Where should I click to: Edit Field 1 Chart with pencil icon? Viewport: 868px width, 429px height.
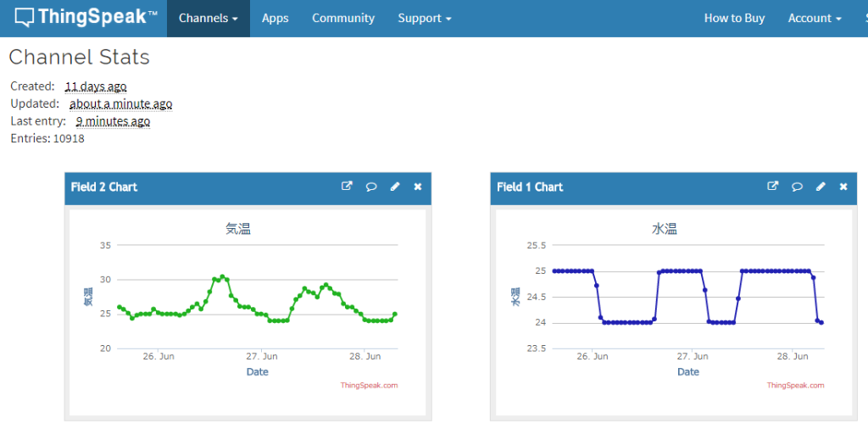tap(821, 187)
